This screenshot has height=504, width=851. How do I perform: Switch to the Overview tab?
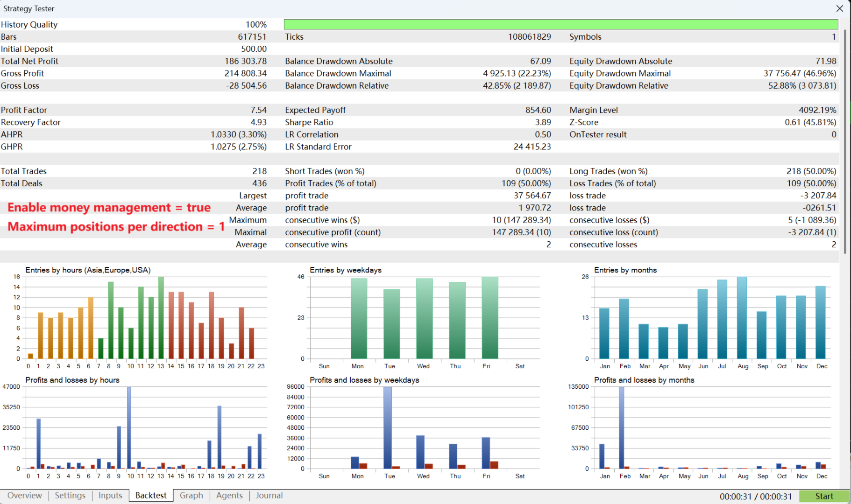point(24,496)
